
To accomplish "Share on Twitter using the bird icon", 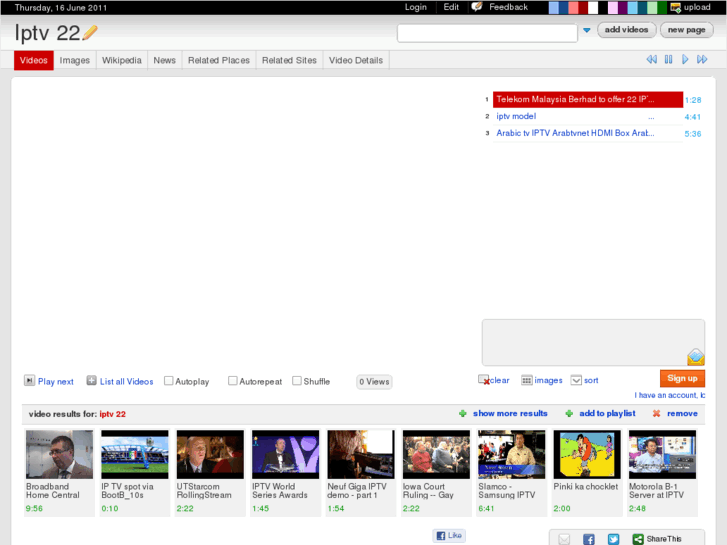I will (x=613, y=539).
